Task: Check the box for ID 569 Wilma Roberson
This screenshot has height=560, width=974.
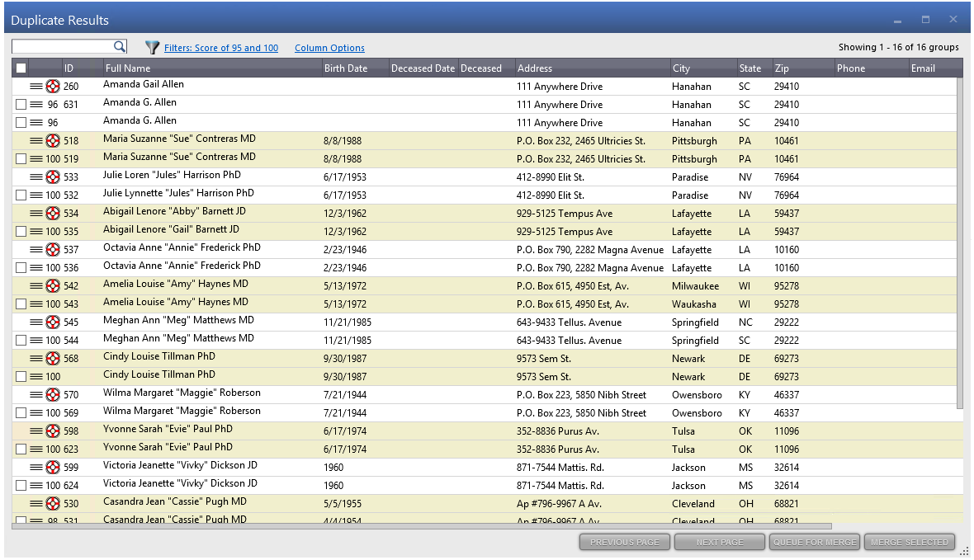Action: 21,413
